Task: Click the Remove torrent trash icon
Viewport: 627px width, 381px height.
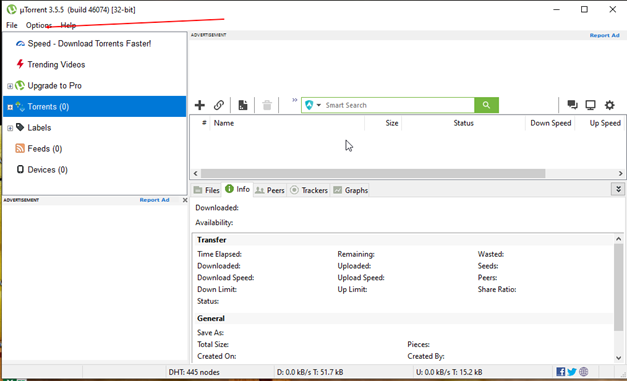Action: [267, 105]
